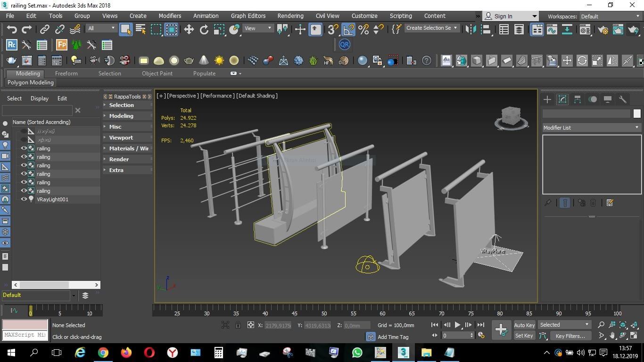This screenshot has height=362, width=644.
Task: Open the Modify panel tab icon
Action: tap(562, 99)
